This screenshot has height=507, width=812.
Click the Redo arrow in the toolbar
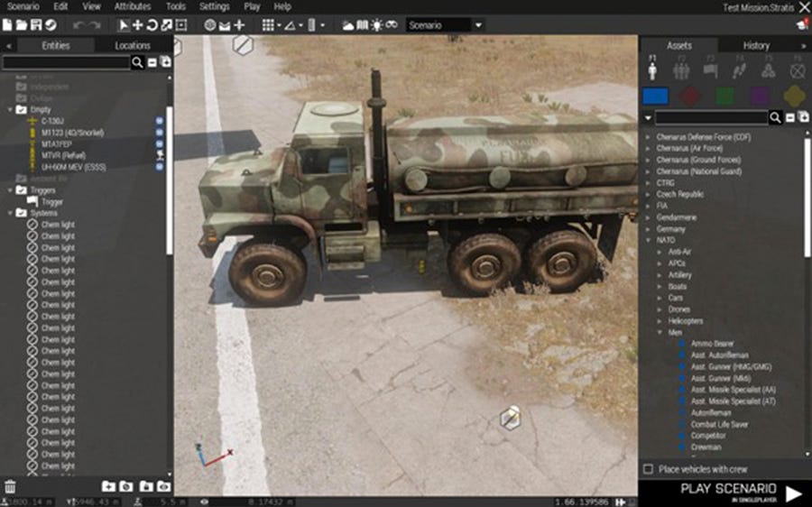pos(94,25)
